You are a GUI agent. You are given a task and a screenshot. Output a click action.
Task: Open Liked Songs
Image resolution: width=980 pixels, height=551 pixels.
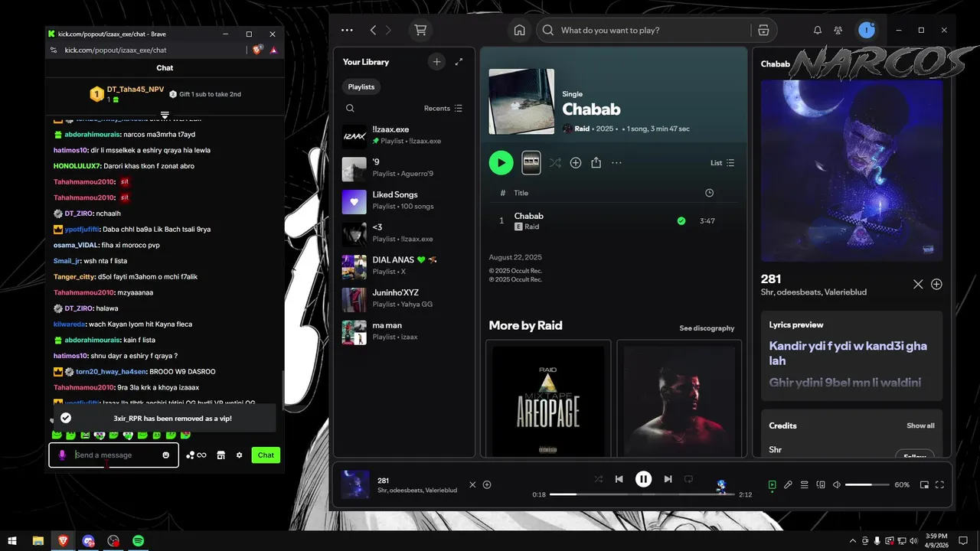404,201
